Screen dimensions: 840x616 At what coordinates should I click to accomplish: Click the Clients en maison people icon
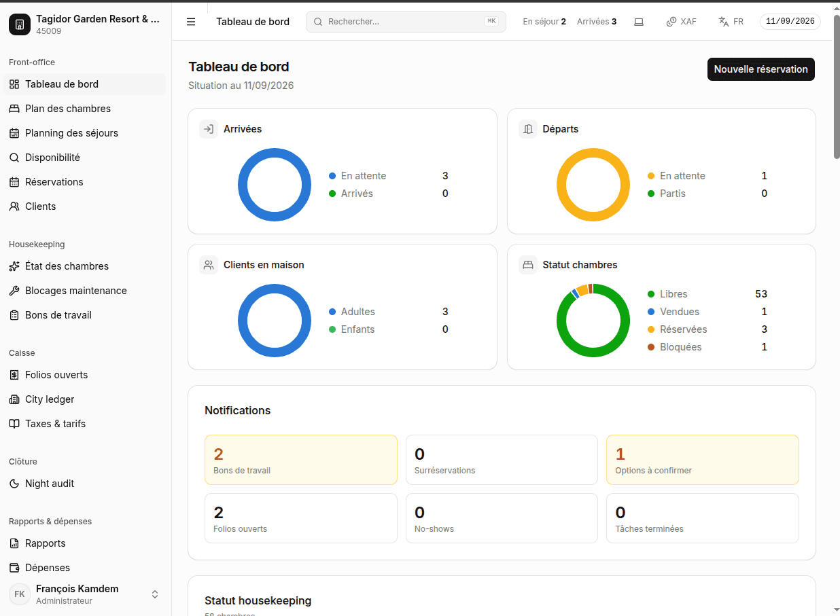(209, 265)
